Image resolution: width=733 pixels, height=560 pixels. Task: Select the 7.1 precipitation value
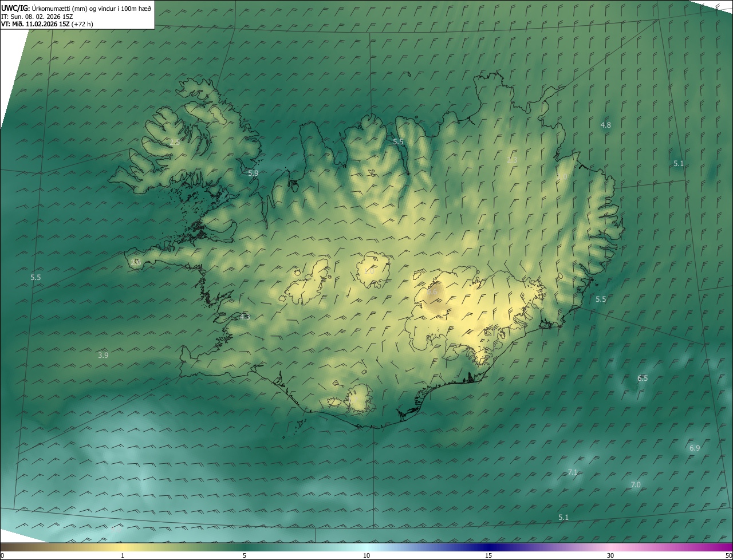573,472
